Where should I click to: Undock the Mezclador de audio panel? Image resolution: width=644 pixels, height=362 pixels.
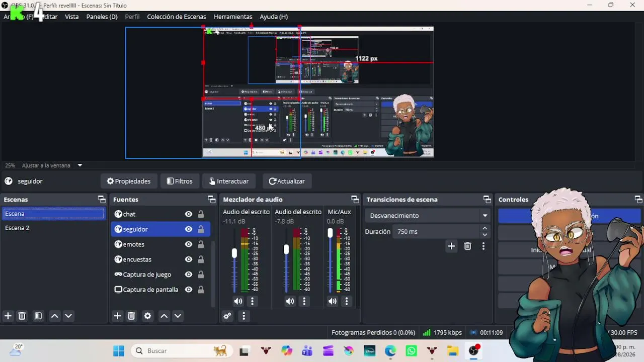click(355, 200)
